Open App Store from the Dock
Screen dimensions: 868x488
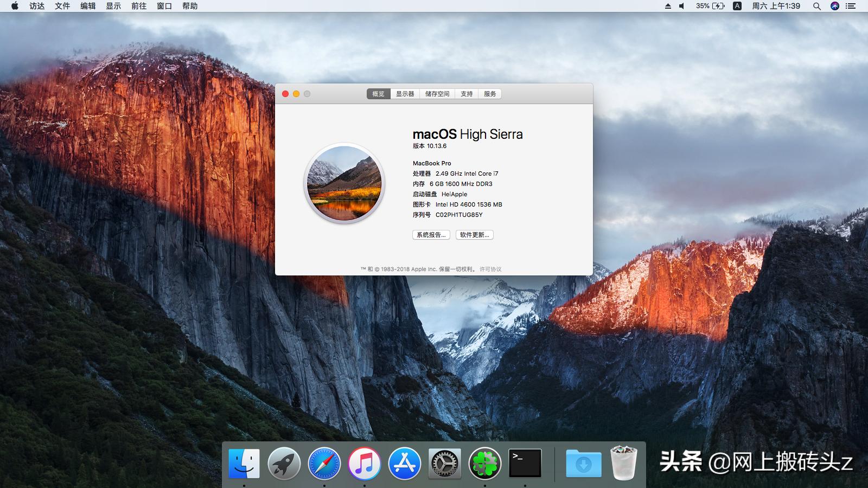(x=405, y=464)
